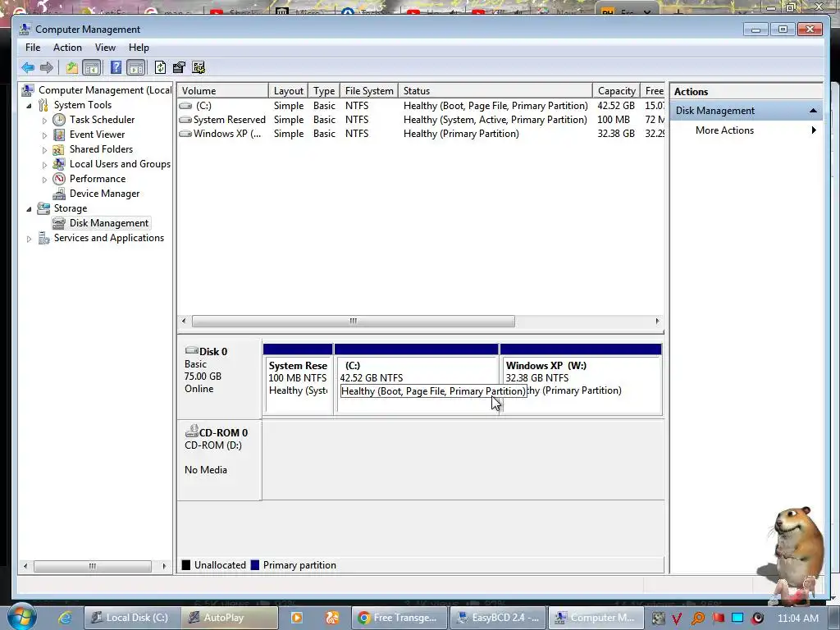
Task: Select the Windows XP (W:) partition block
Action: click(x=581, y=379)
